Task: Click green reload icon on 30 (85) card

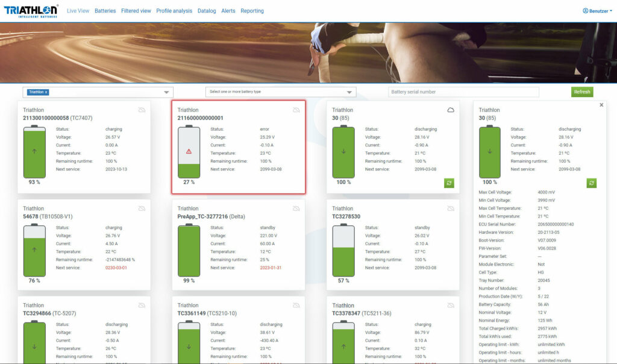Action: [x=449, y=183]
